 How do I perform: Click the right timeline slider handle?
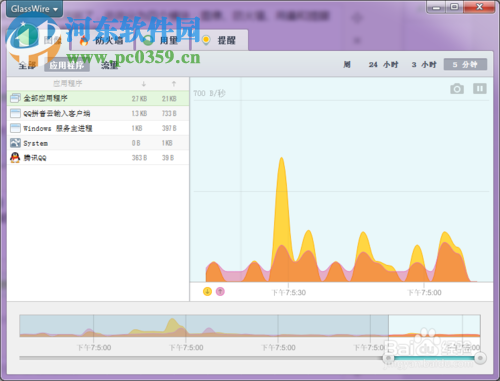(x=480, y=358)
